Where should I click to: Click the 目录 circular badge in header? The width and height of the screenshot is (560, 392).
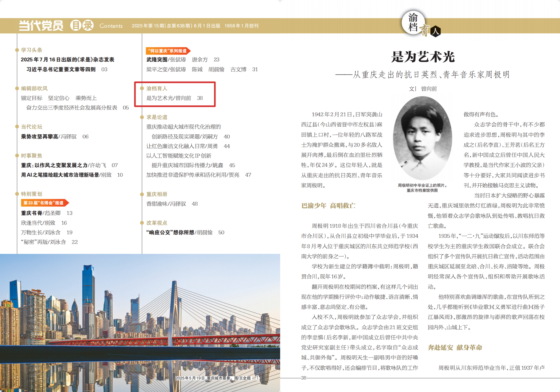click(x=82, y=26)
